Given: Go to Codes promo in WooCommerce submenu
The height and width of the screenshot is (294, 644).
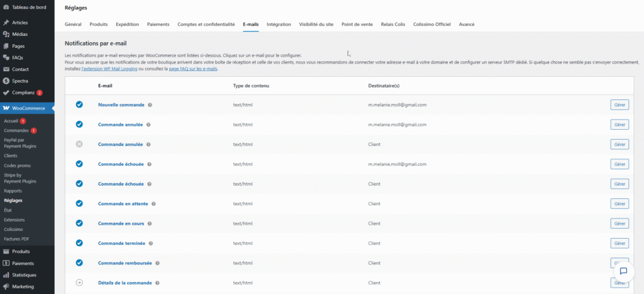Looking at the screenshot, I should pyautogui.click(x=17, y=166).
